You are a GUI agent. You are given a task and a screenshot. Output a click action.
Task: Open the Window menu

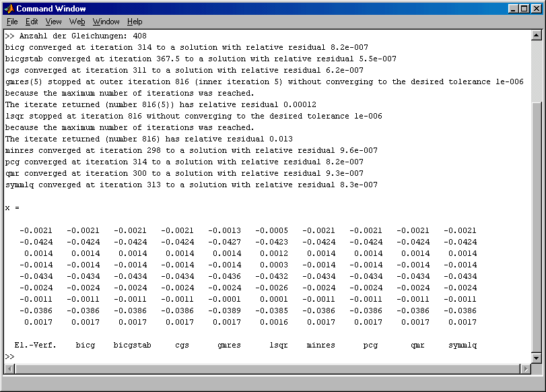pos(105,21)
